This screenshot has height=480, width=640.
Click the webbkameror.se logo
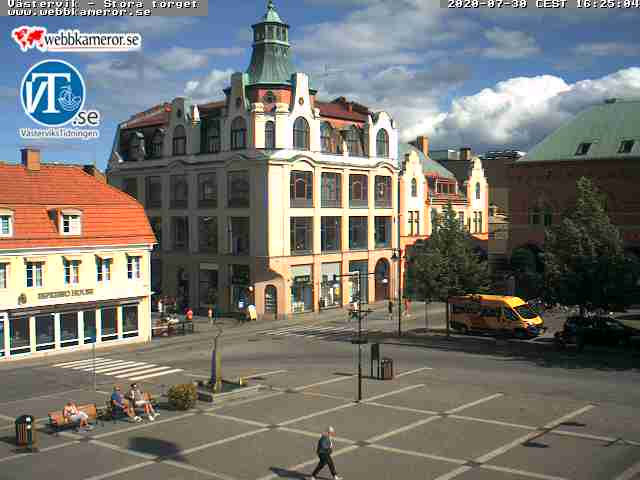point(76,39)
